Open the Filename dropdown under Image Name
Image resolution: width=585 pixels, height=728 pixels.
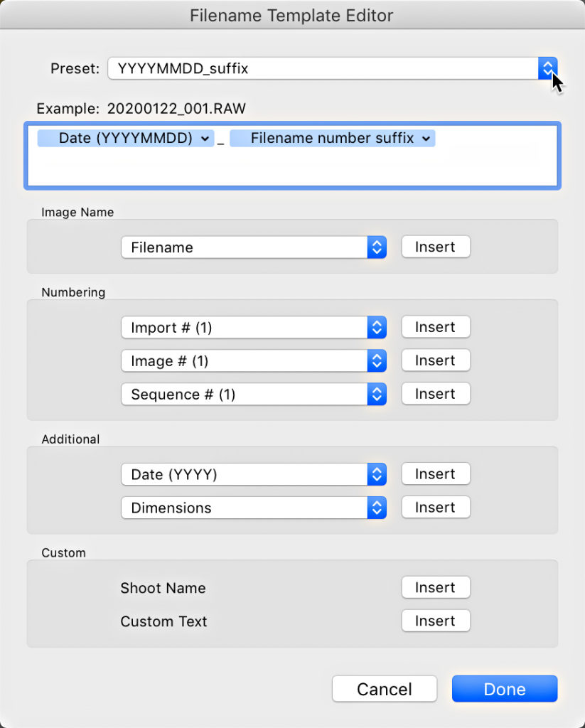pos(249,247)
